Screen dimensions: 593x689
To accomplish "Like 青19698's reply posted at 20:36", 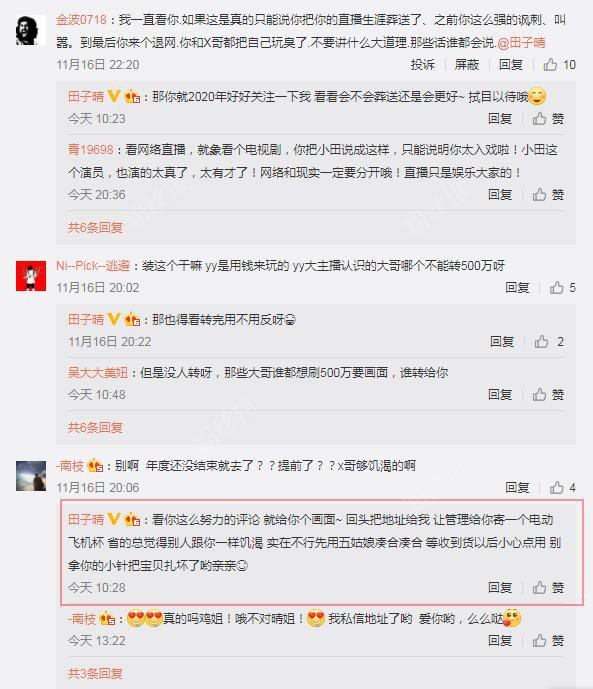I will [548, 195].
